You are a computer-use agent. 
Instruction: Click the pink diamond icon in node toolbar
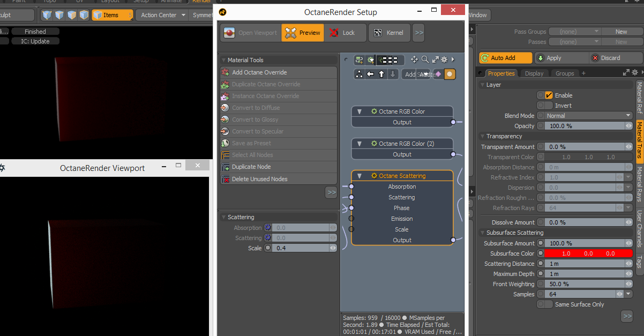coord(438,74)
